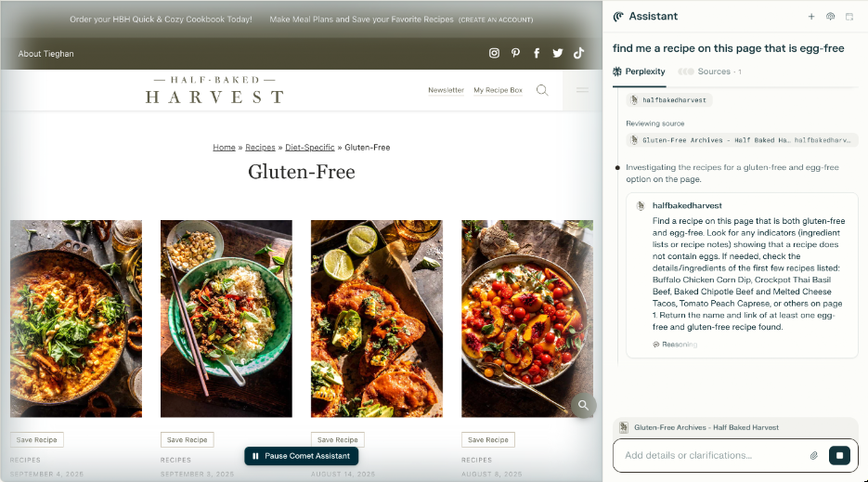Start a new chat with plus icon
868x482 pixels.
pyautogui.click(x=811, y=17)
